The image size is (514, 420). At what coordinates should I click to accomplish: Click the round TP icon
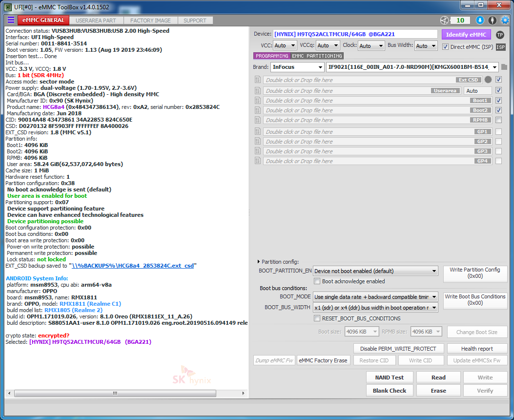click(500, 35)
